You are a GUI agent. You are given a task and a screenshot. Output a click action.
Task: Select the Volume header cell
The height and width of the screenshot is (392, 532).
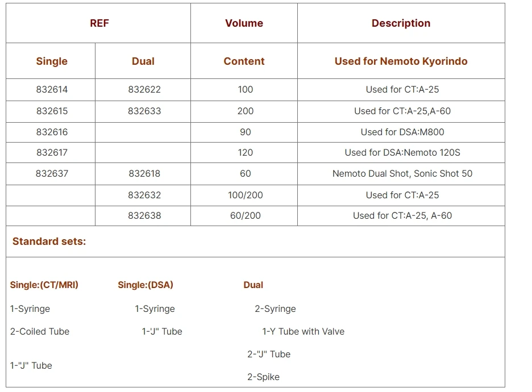tap(244, 23)
